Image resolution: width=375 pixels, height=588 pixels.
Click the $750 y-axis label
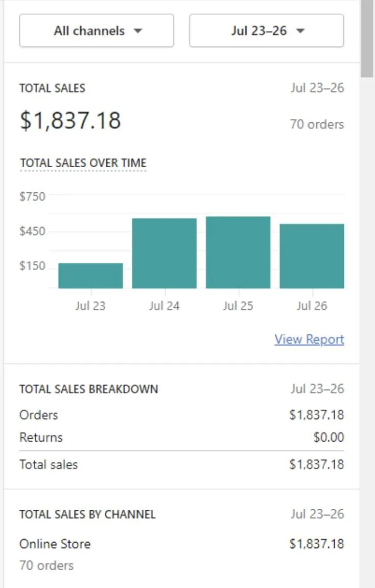32,196
